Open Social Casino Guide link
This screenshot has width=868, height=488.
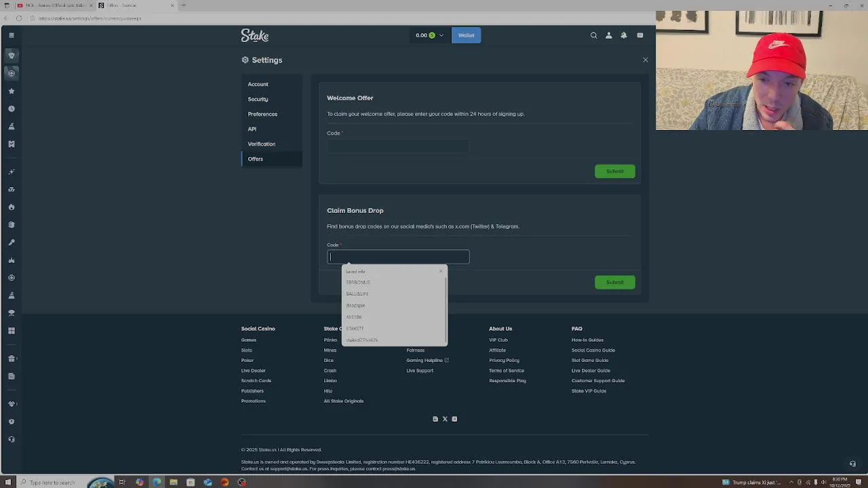point(593,350)
